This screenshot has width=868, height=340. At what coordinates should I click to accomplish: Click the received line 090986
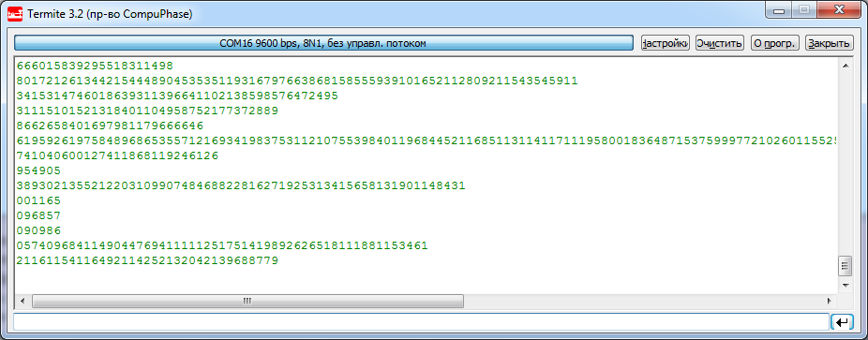pyautogui.click(x=38, y=230)
